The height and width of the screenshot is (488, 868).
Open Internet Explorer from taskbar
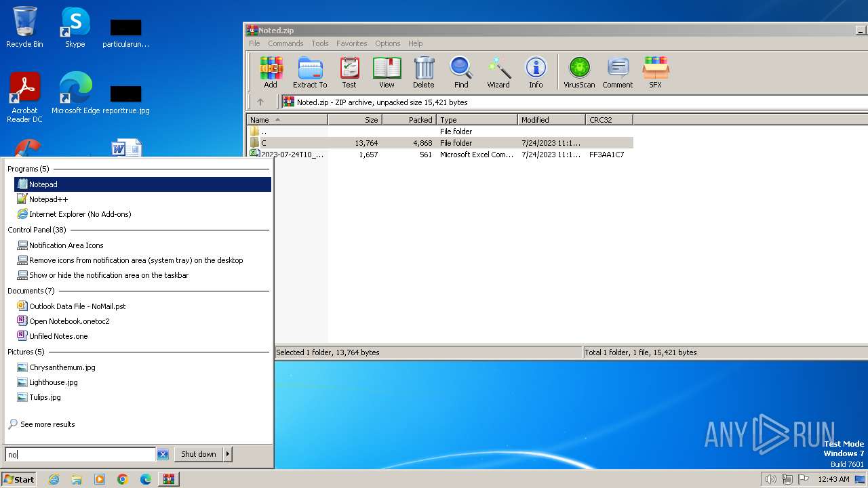54,479
